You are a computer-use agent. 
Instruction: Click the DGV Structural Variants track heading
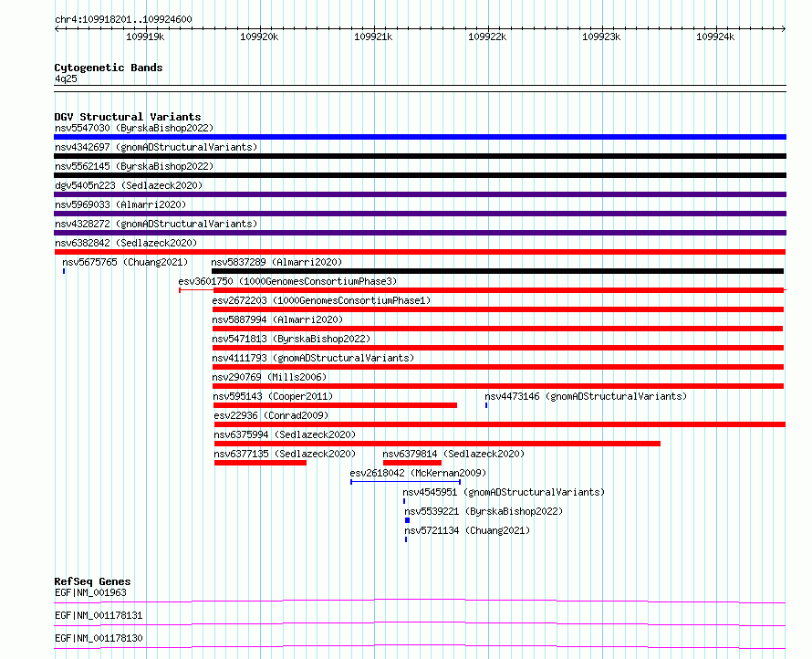click(x=128, y=117)
